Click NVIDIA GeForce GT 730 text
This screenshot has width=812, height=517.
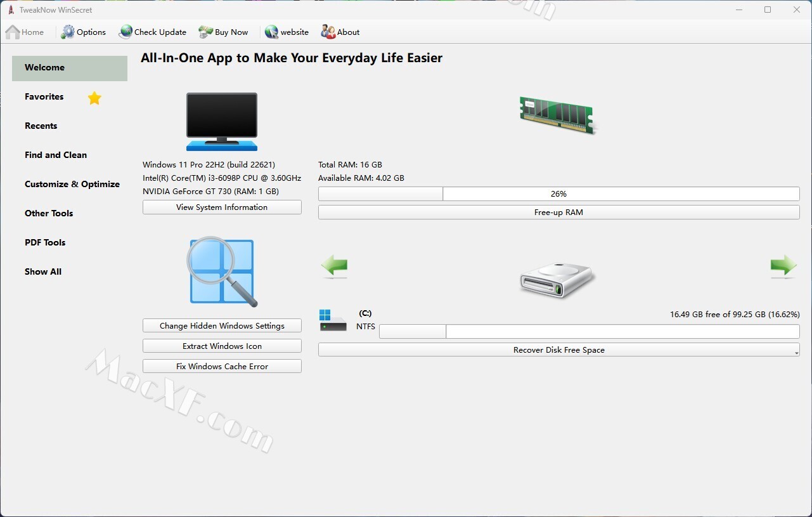tap(211, 192)
